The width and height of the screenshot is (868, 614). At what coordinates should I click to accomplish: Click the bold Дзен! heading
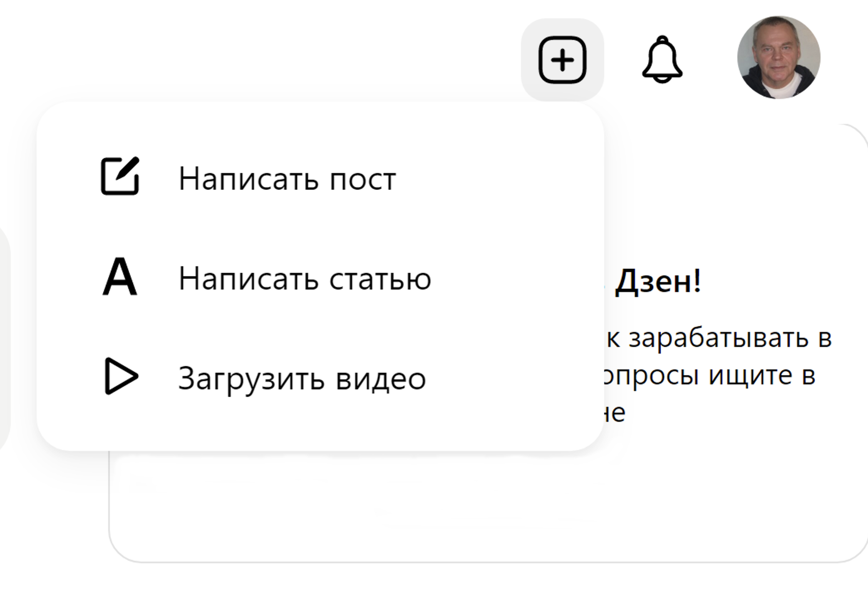pos(658,282)
